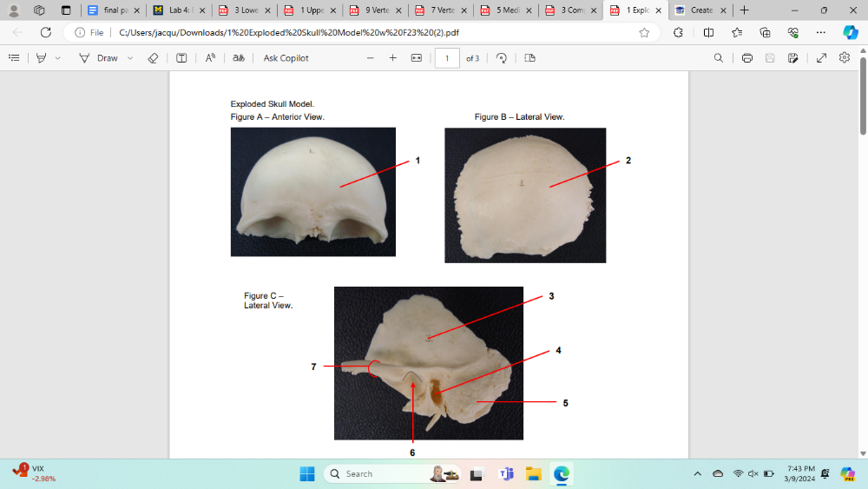Screen dimensions: 868x489
Task: Toggle the table of contents sidebar
Action: 14,58
